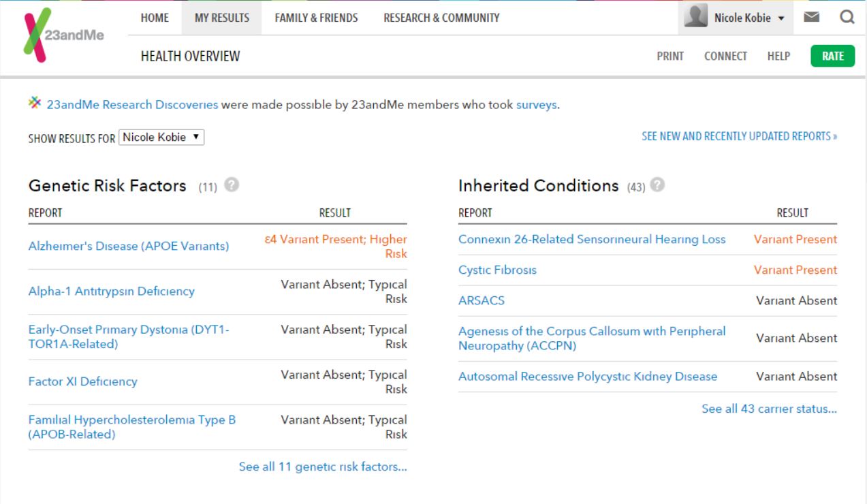Click the green RATE button
The image size is (867, 504).
pyautogui.click(x=833, y=56)
